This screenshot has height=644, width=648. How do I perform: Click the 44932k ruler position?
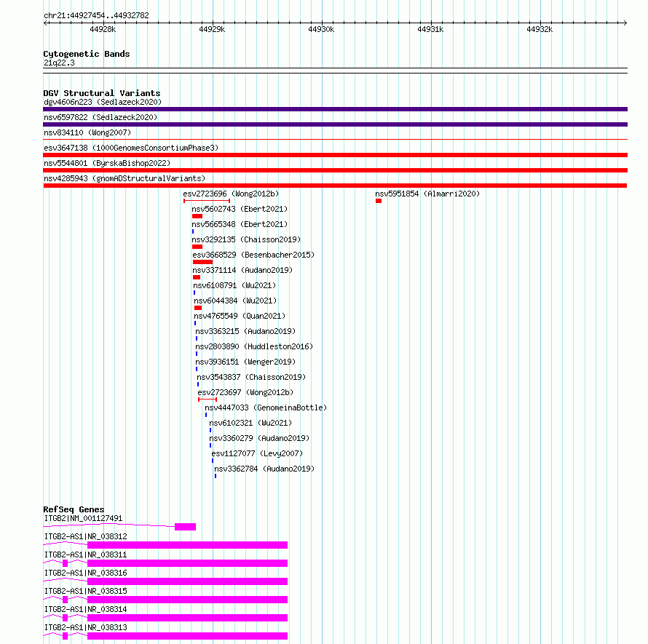540,29
